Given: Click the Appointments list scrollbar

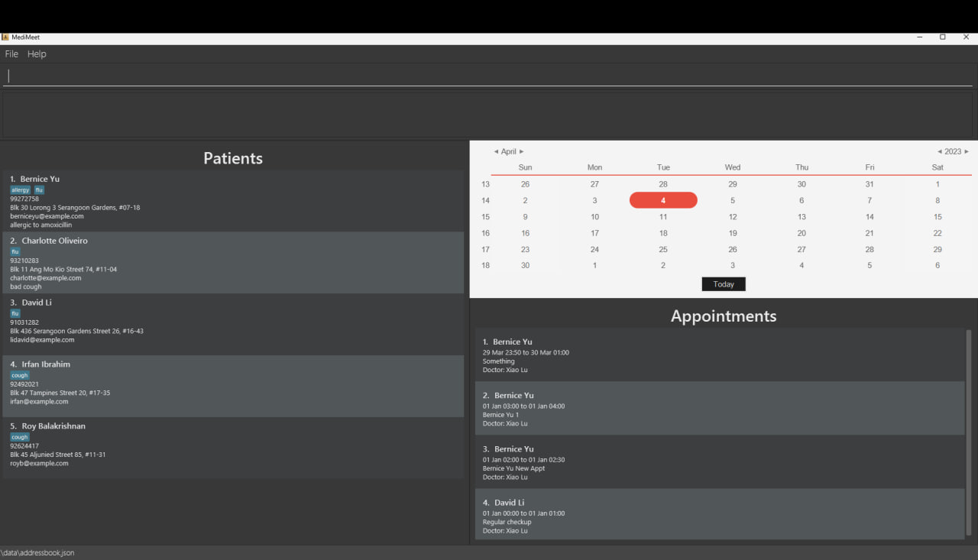Looking at the screenshot, I should coord(969,432).
